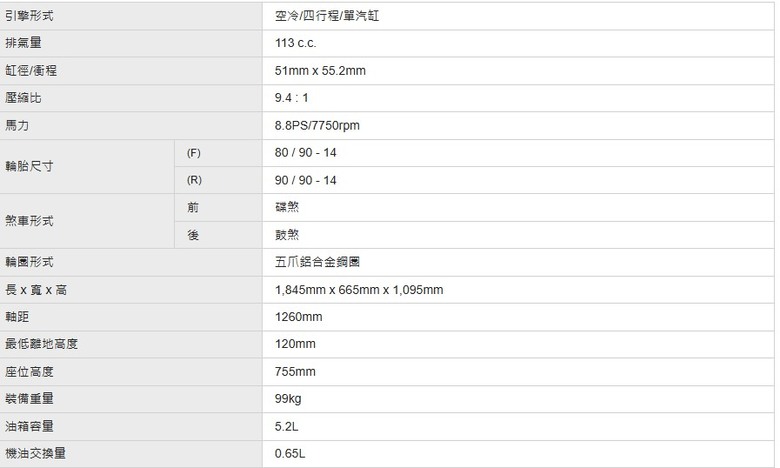Select the 空冷/四行程/單汽缸 engine type value
This screenshot has width=780, height=468.
point(327,16)
